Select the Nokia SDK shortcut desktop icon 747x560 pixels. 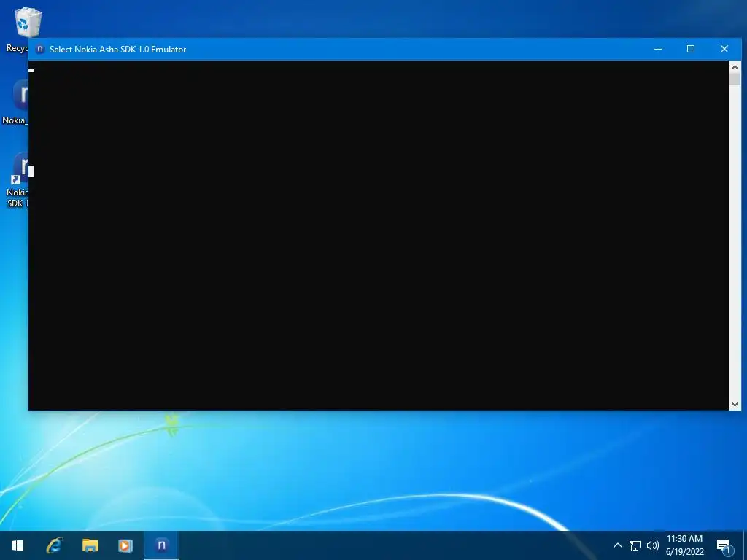19,168
